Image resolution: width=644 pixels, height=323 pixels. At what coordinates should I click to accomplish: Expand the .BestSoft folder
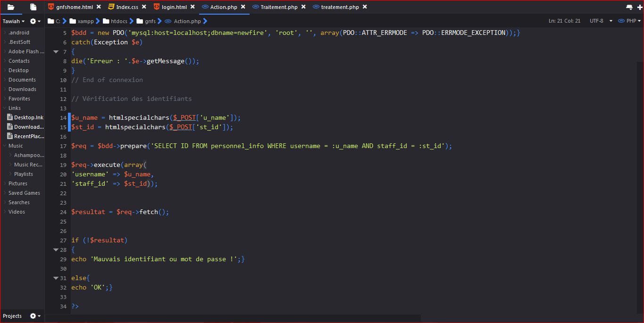tap(5, 42)
